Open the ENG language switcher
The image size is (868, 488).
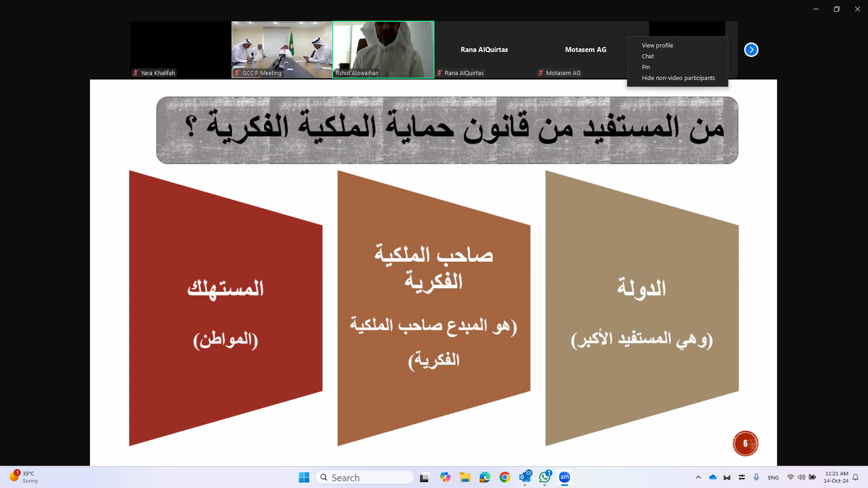pyautogui.click(x=773, y=478)
